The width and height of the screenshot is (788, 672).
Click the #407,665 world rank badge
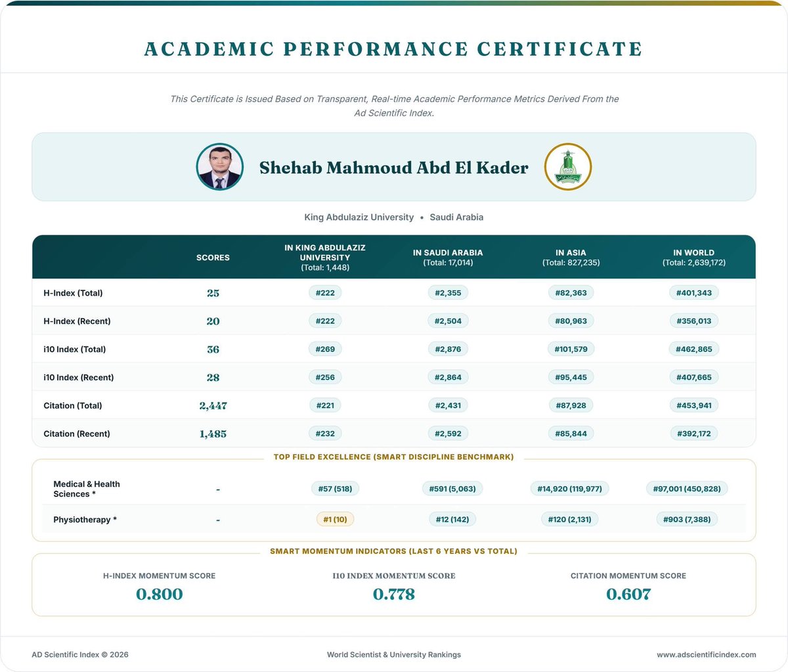(x=694, y=378)
